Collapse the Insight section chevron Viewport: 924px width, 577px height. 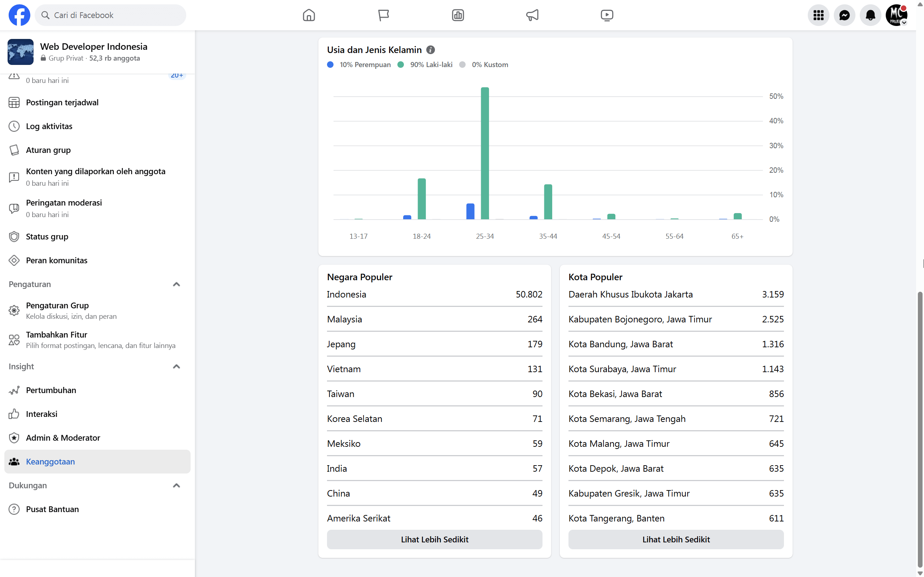tap(176, 366)
